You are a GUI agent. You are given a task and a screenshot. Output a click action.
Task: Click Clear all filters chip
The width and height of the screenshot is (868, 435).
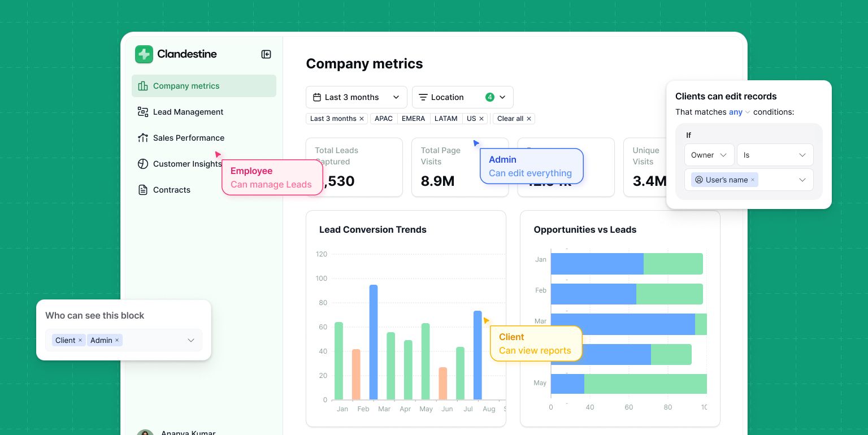[x=514, y=119]
